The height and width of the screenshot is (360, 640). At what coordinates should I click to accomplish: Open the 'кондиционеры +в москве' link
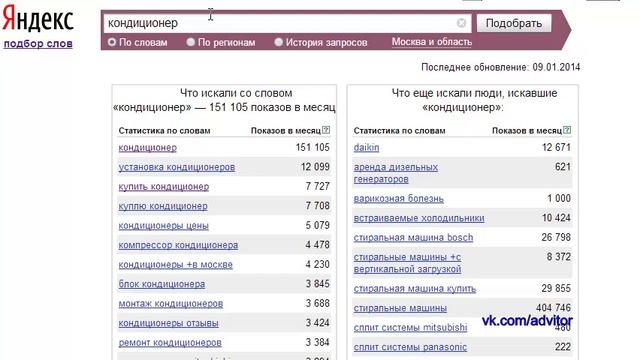pyautogui.click(x=176, y=265)
